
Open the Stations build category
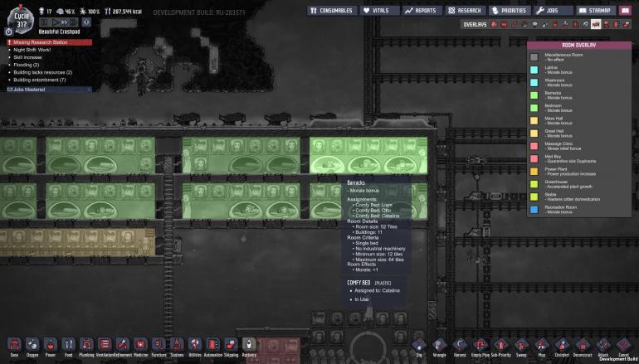177,345
